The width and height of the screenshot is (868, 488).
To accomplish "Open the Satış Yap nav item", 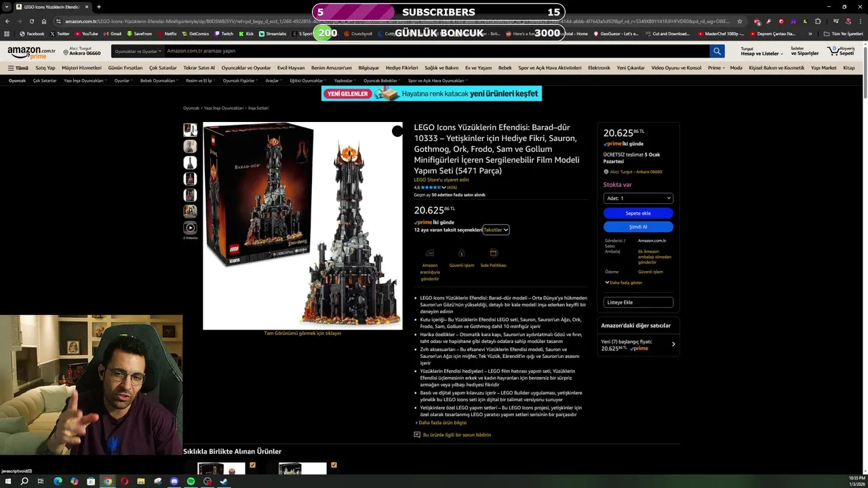I will pyautogui.click(x=45, y=68).
